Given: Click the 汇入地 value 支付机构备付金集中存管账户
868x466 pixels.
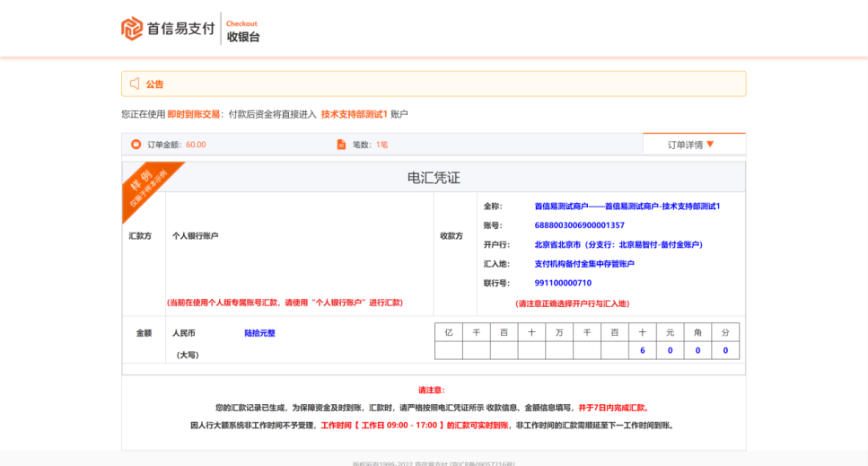Looking at the screenshot, I should pos(584,264).
